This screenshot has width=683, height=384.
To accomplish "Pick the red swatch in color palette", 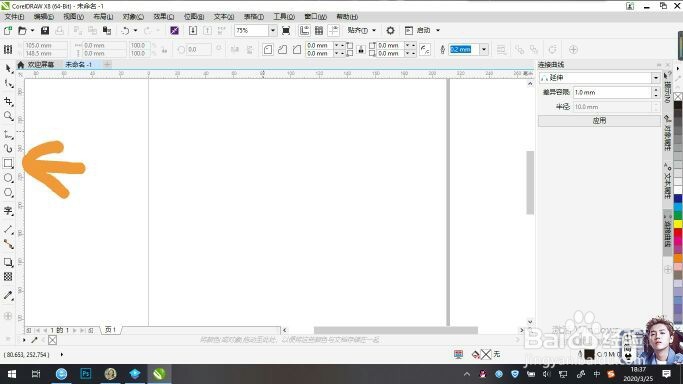I will pos(678,232).
